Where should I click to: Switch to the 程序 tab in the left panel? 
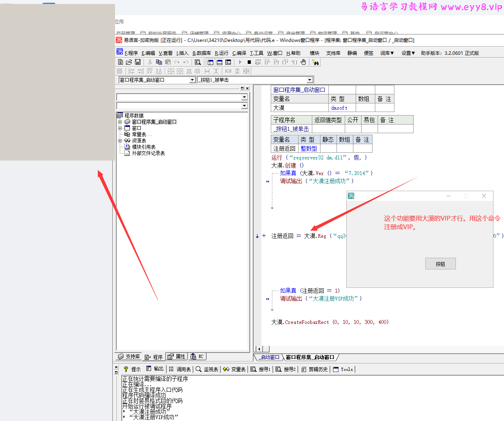click(154, 357)
